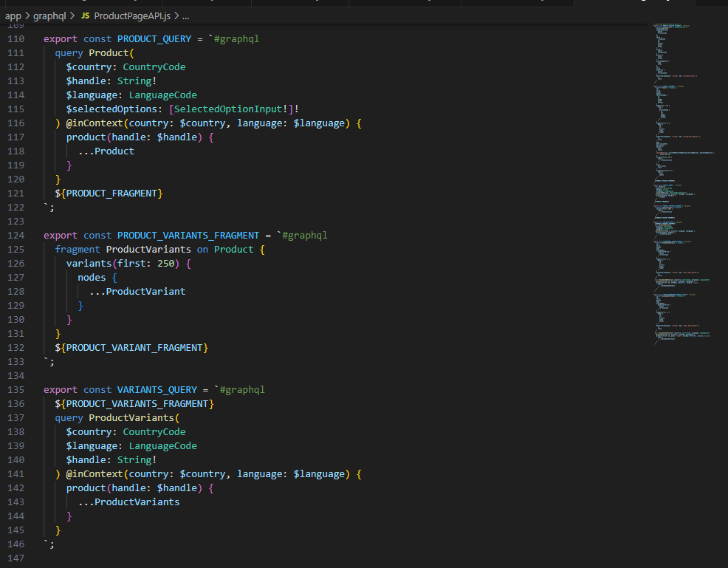Click CountryCode type on line 112
Image resolution: width=728 pixels, height=568 pixels.
(154, 67)
